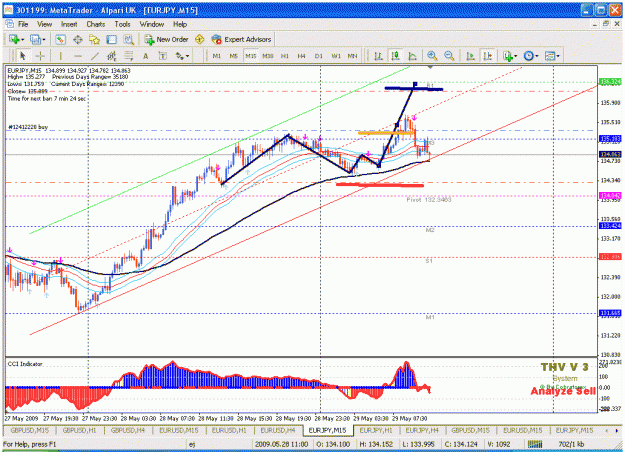Select the Crosshair tool
The height and width of the screenshot is (452, 625).
point(40,56)
